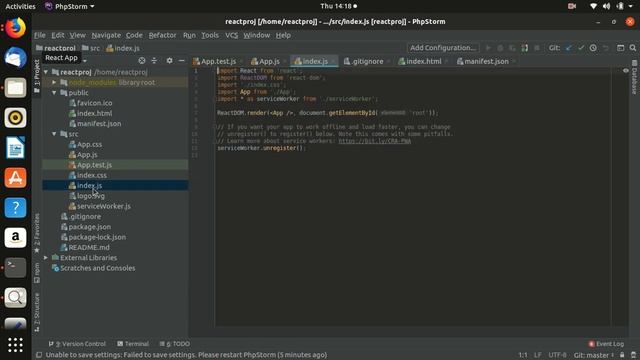640x360 pixels.
Task: Open the PhpStorm app menu in top bar
Action: [x=69, y=7]
